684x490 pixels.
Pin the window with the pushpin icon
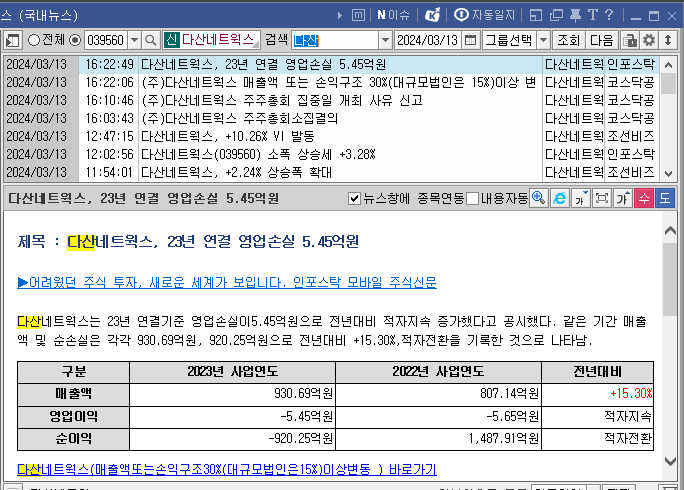coord(575,15)
